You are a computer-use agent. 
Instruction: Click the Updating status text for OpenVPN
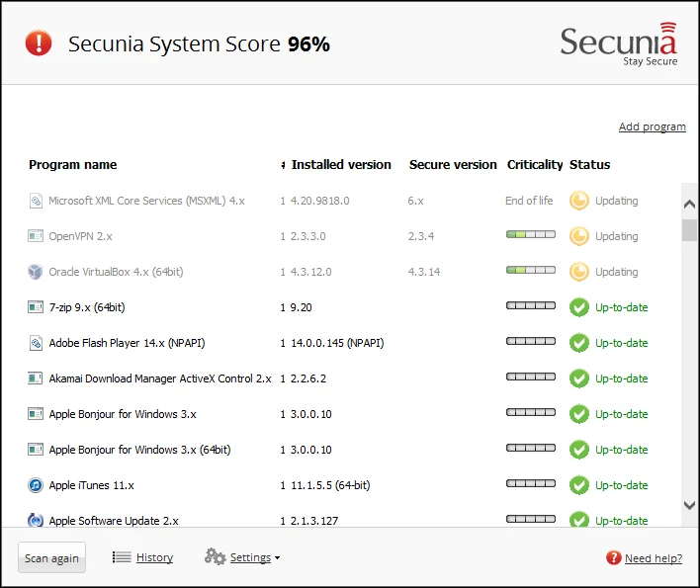coord(617,236)
